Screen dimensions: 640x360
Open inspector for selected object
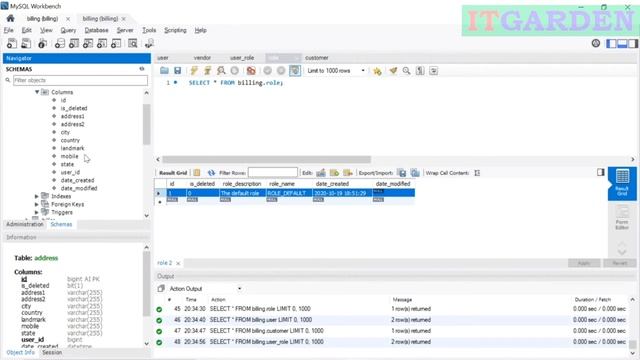point(42,43)
